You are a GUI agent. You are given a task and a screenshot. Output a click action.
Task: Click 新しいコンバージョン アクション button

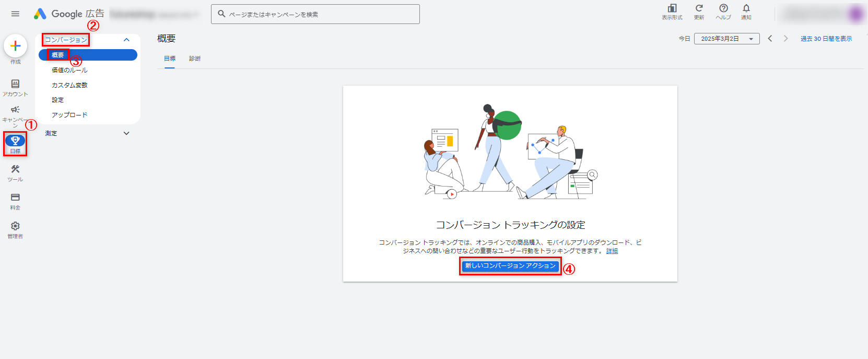[510, 266]
